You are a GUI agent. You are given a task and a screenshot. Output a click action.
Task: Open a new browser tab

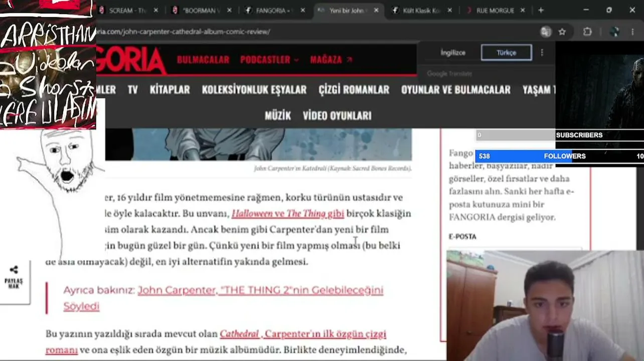(541, 10)
